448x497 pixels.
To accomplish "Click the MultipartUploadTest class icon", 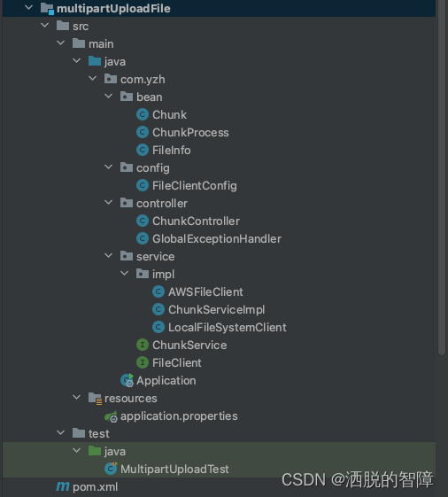I will [x=111, y=469].
